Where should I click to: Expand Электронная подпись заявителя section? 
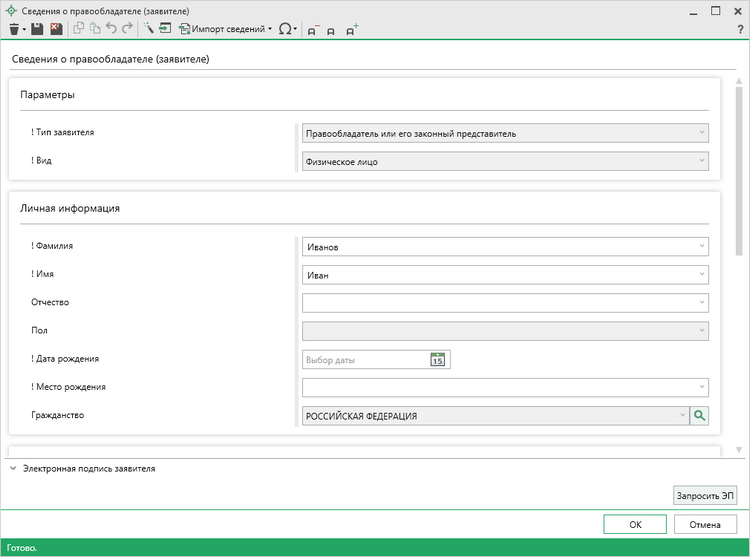point(13,469)
